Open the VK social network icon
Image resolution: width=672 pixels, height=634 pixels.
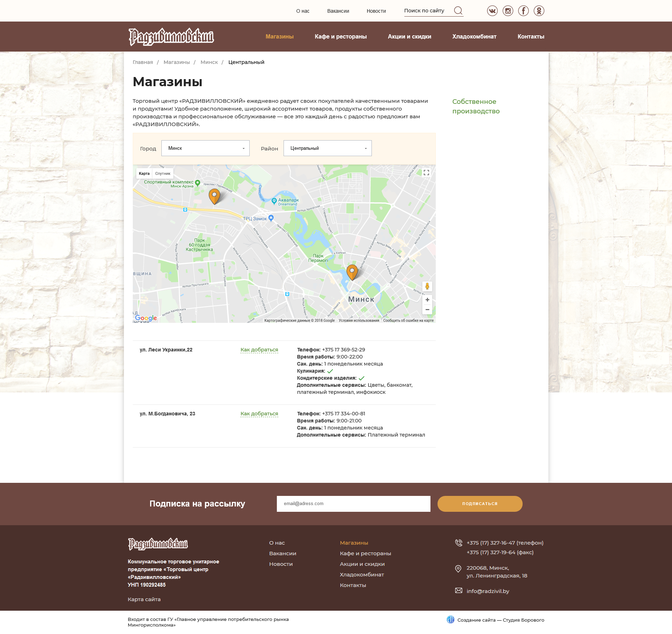coord(492,11)
